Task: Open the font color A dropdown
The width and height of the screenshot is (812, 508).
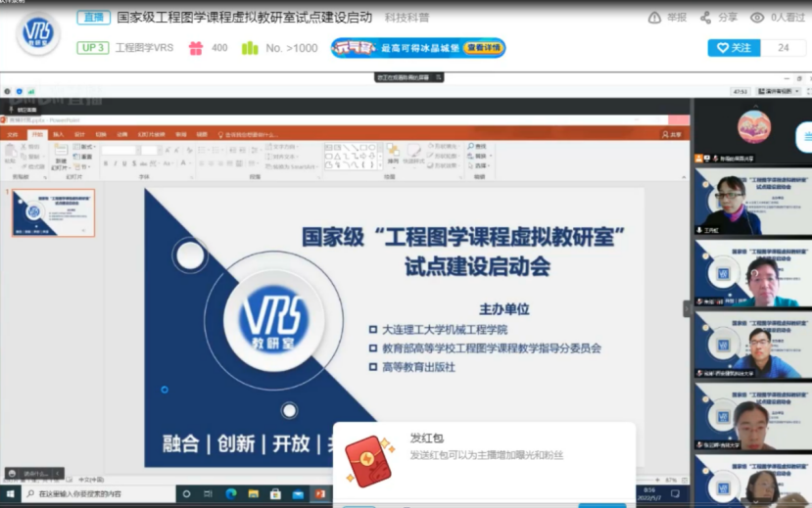Action: click(184, 163)
